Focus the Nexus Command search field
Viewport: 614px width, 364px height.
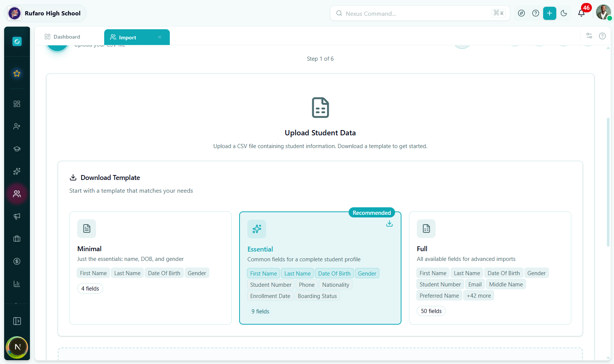[x=420, y=13]
